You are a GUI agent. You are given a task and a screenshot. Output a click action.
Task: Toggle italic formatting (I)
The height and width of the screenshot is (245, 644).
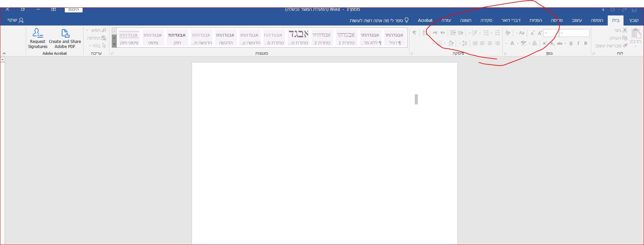[x=578, y=43]
